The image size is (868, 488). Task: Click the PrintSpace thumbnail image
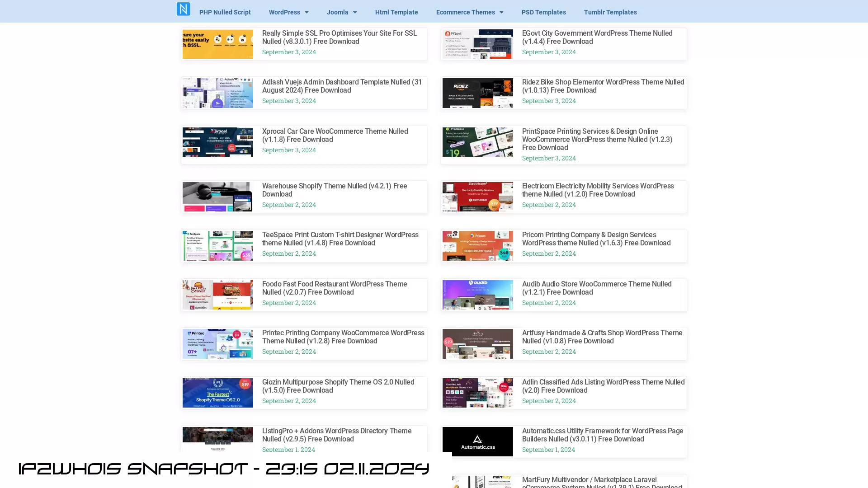[478, 142]
